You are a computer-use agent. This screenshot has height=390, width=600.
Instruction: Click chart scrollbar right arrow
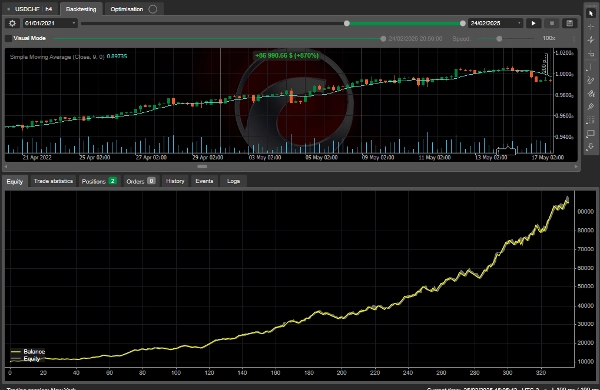coord(576,166)
